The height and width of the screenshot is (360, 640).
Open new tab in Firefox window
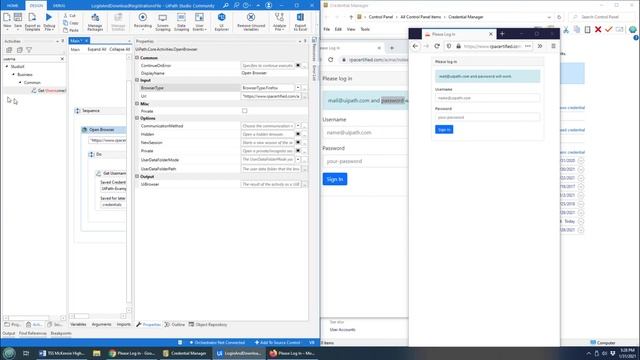click(502, 34)
